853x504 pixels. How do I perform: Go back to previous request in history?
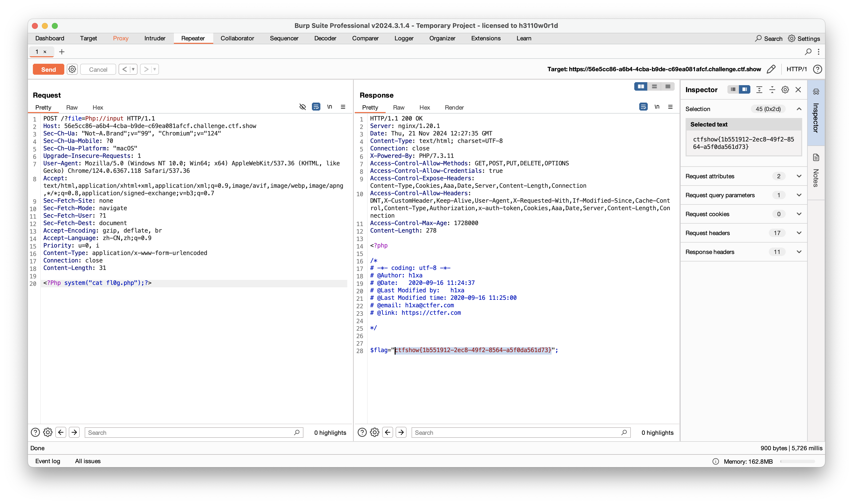[x=124, y=69]
